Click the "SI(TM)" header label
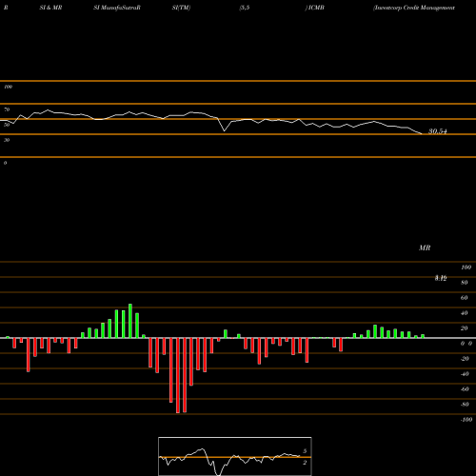 (181, 8)
